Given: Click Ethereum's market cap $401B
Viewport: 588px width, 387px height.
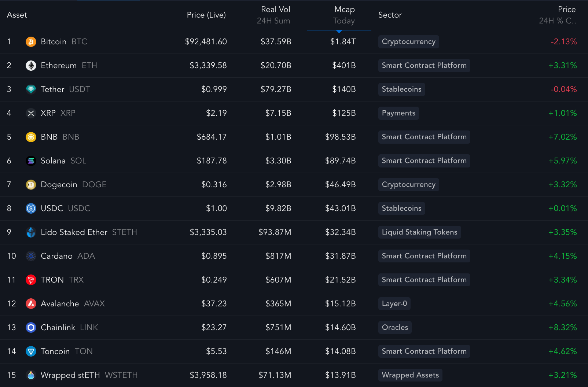Looking at the screenshot, I should pyautogui.click(x=344, y=66).
